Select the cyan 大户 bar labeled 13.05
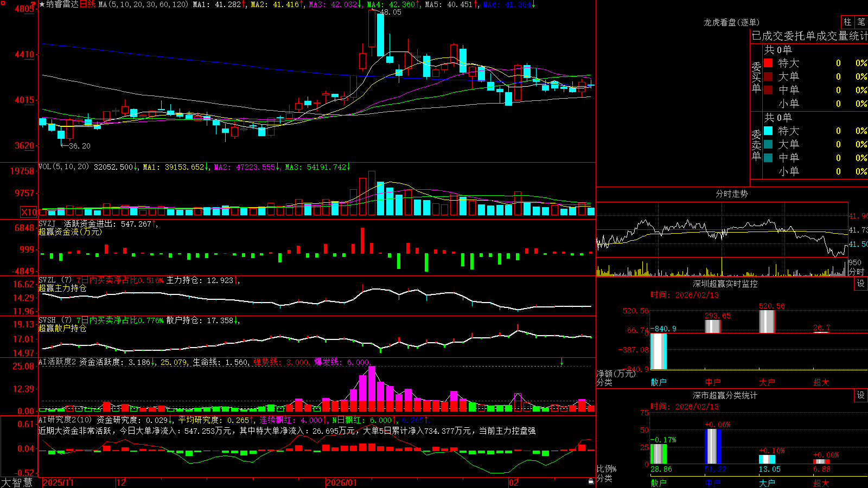Screen dimensions: 868x488 (767, 459)
